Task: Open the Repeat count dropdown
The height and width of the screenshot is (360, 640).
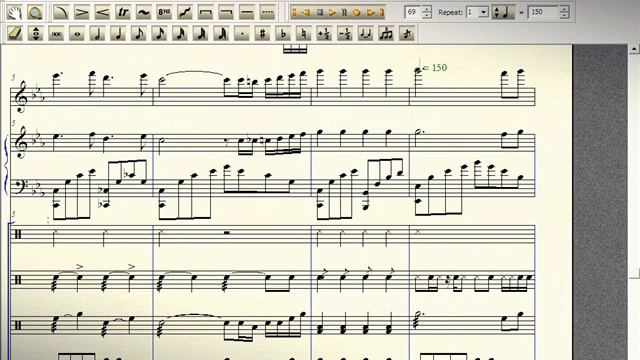Action: click(x=484, y=12)
